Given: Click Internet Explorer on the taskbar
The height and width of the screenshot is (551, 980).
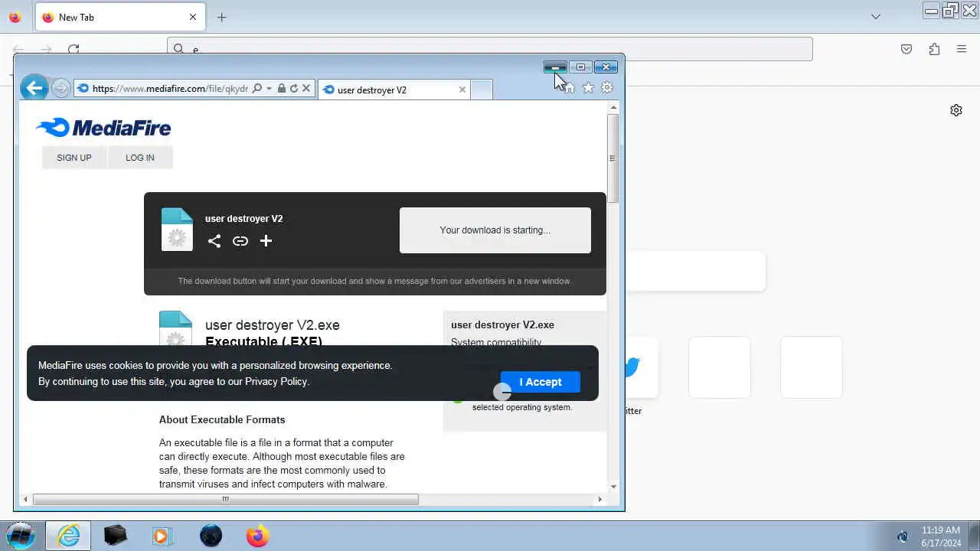Looking at the screenshot, I should [x=69, y=536].
